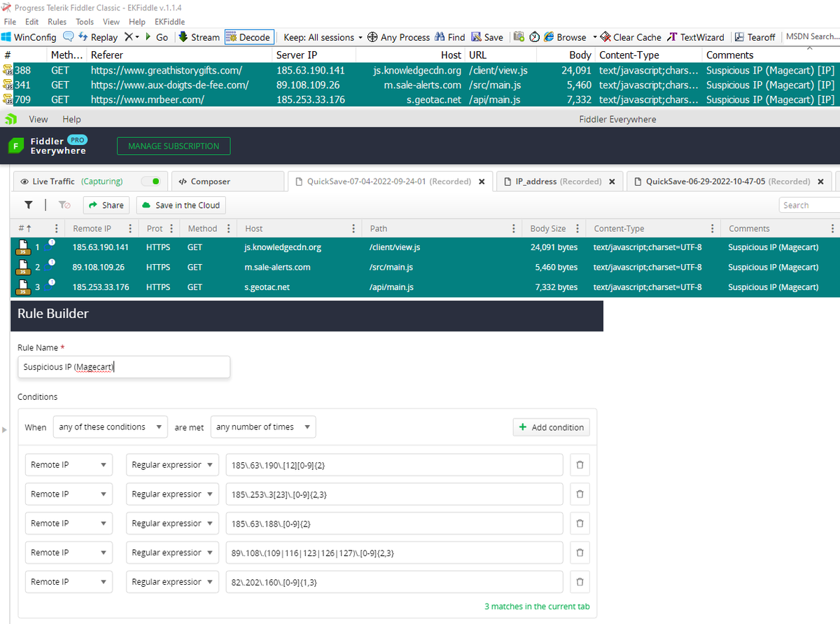Click Save in the Cloud button

point(181,205)
